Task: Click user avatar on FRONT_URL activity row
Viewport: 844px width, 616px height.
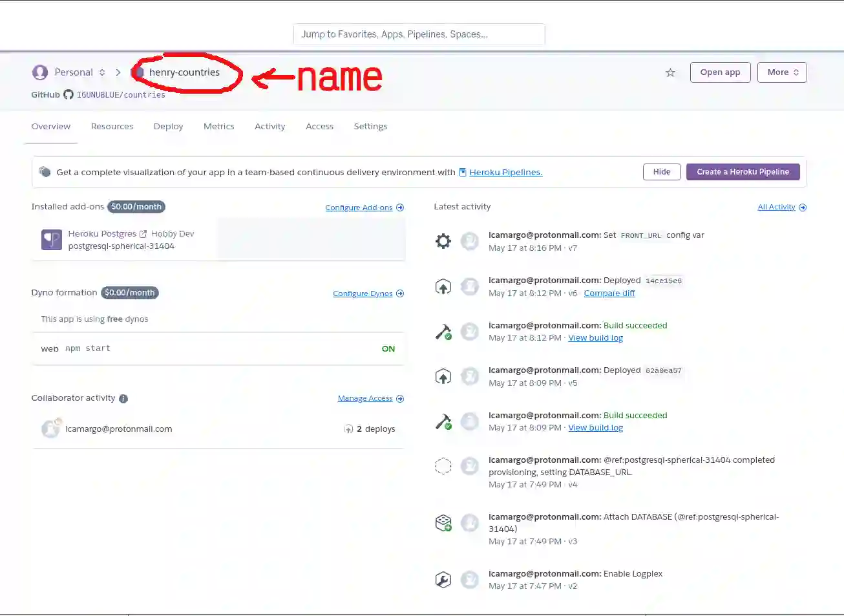Action: (470, 241)
